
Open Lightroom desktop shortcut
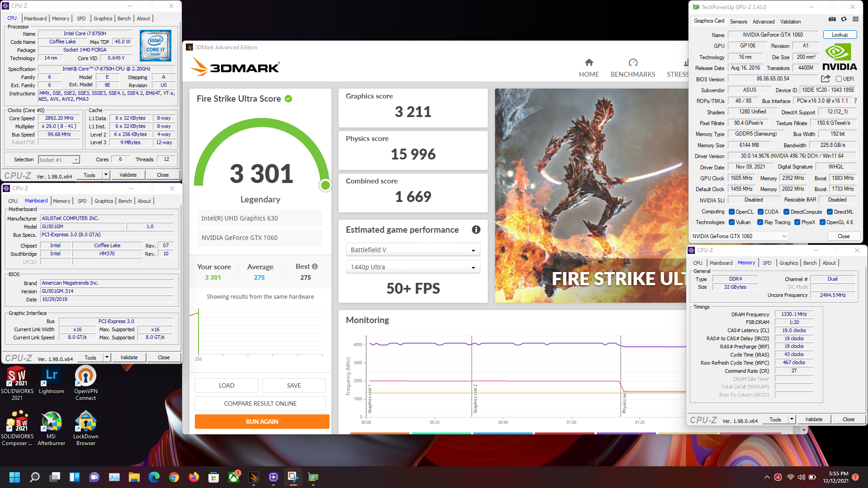coord(51,380)
